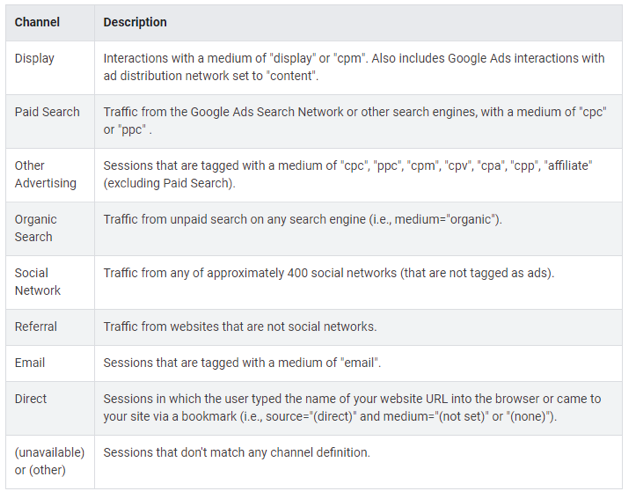Select the Referral channel cell
This screenshot has width=627, height=491.
(36, 326)
